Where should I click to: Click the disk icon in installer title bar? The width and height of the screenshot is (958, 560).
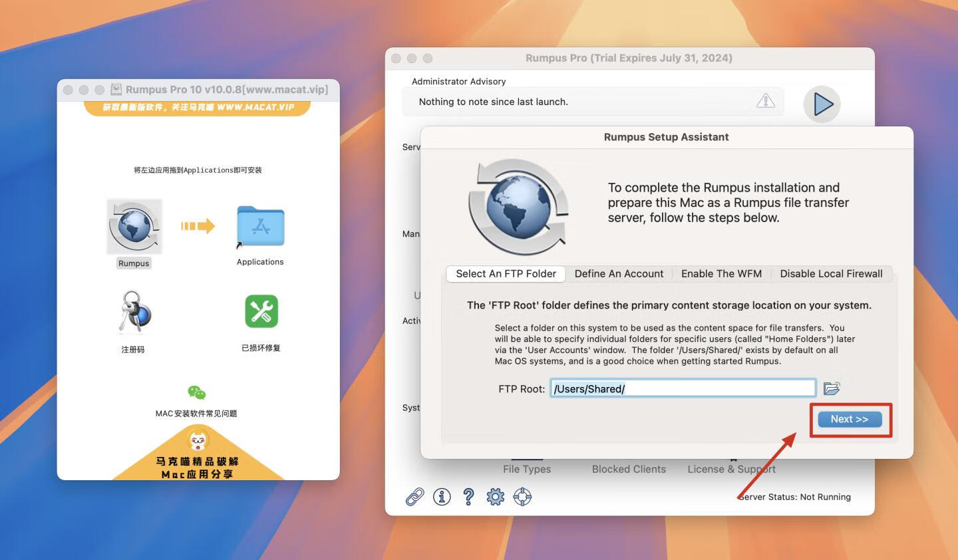click(116, 89)
